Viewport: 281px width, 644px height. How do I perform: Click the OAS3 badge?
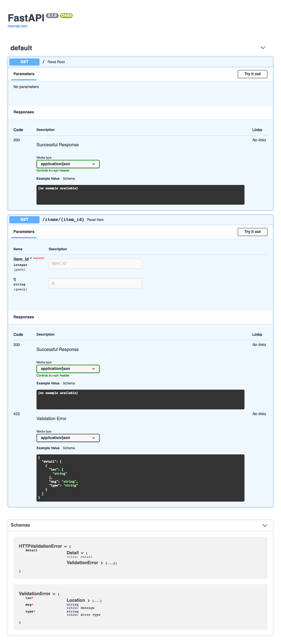(x=66, y=16)
